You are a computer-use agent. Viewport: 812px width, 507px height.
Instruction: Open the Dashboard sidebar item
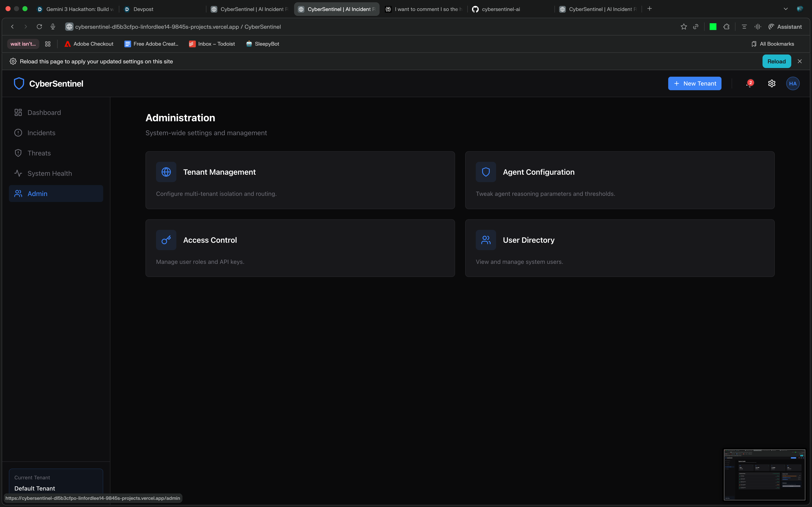point(44,113)
